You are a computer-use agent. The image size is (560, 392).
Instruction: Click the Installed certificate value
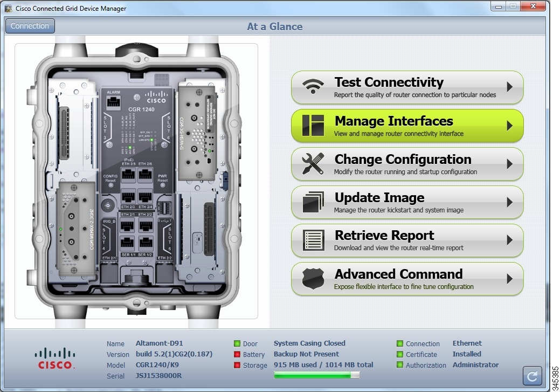coord(467,354)
